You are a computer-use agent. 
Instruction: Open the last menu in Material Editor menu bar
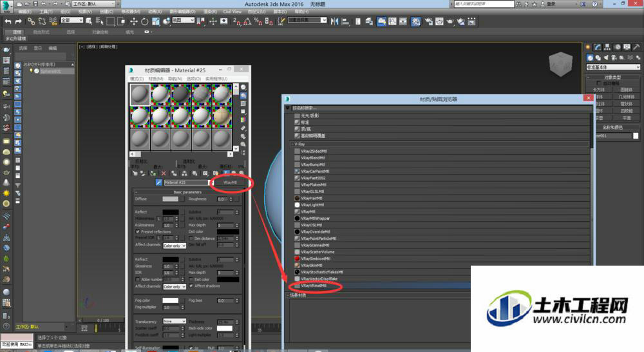tap(216, 79)
